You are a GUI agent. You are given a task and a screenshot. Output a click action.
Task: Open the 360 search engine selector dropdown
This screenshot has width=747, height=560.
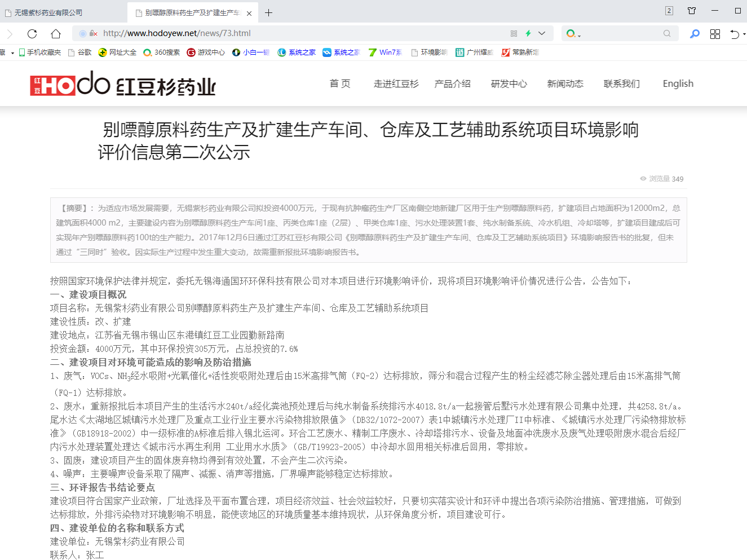573,34
